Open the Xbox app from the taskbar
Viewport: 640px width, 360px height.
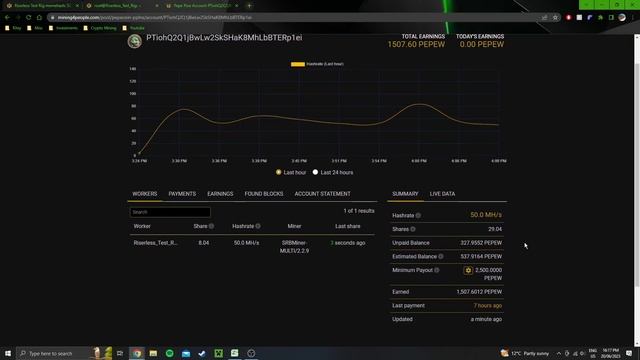[x=218, y=353]
